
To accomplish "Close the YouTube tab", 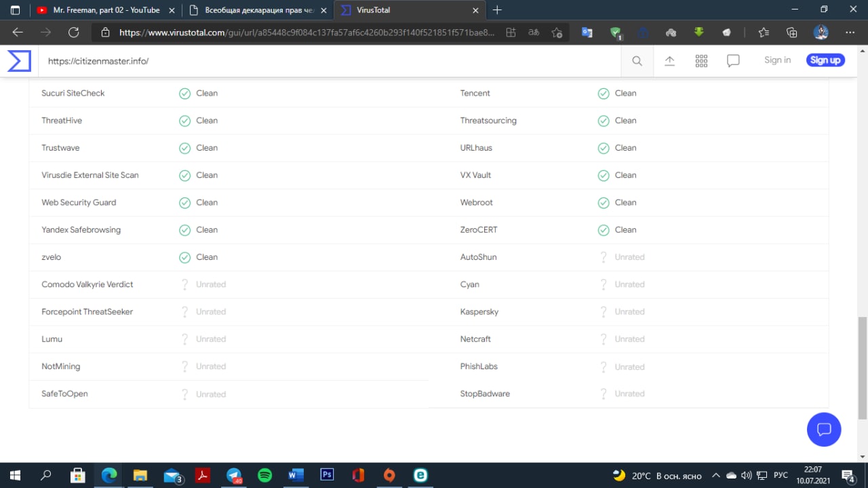I will (172, 10).
